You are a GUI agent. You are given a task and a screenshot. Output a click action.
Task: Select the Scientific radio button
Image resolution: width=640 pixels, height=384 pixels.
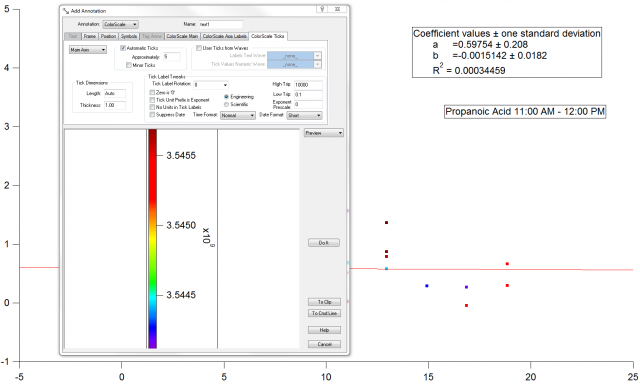(227, 104)
